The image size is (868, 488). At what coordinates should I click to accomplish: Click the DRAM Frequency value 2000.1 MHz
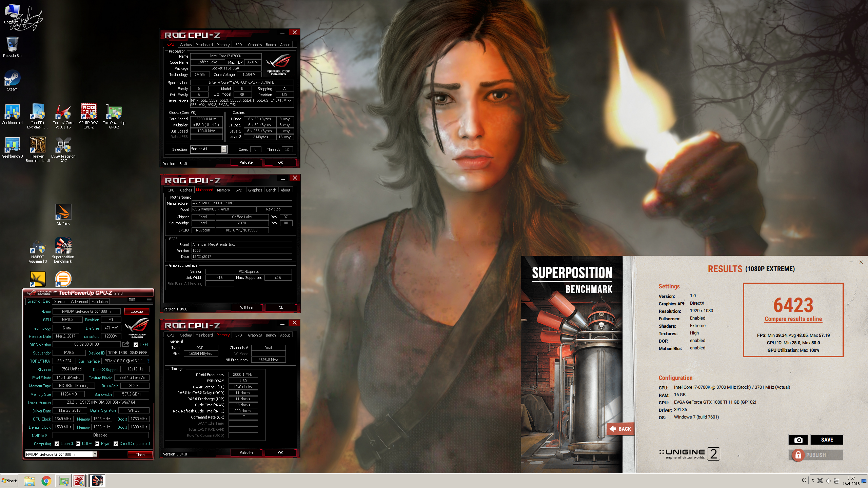243,374
